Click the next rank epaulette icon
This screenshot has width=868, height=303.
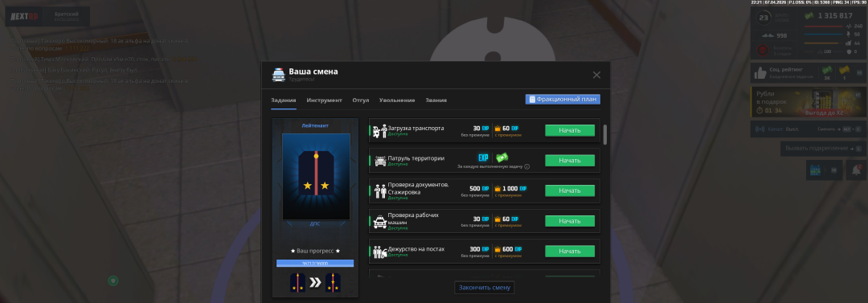pyautogui.click(x=333, y=283)
